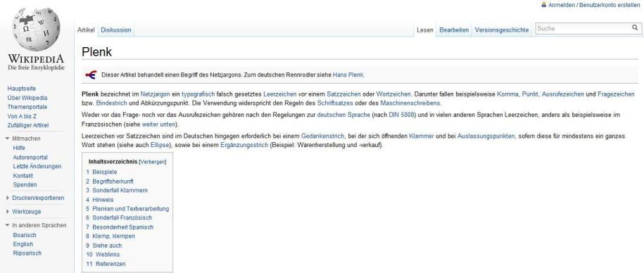Viewport: 644px width, 273px height.
Task: Open the Autorenportal link
Action: [30, 157]
